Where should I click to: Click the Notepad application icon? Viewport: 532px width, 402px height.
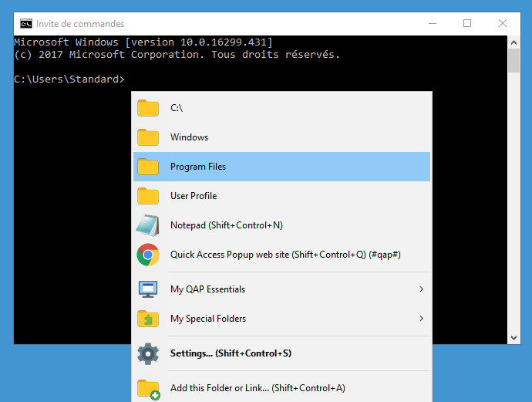[148, 225]
